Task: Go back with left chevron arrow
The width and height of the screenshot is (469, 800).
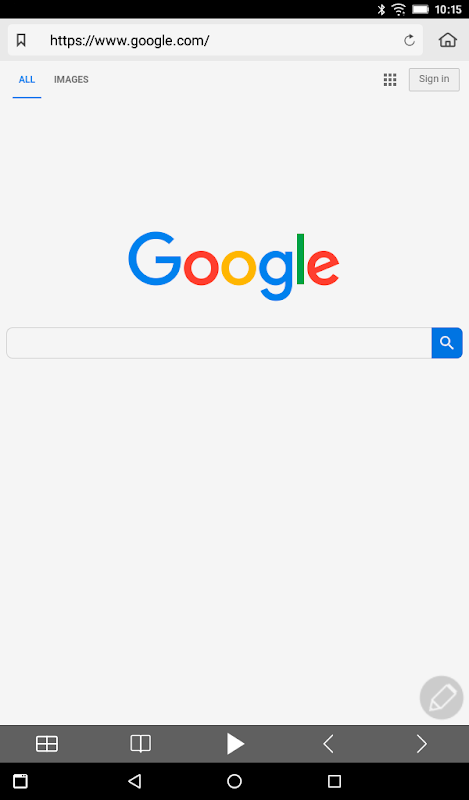Action: (x=328, y=744)
